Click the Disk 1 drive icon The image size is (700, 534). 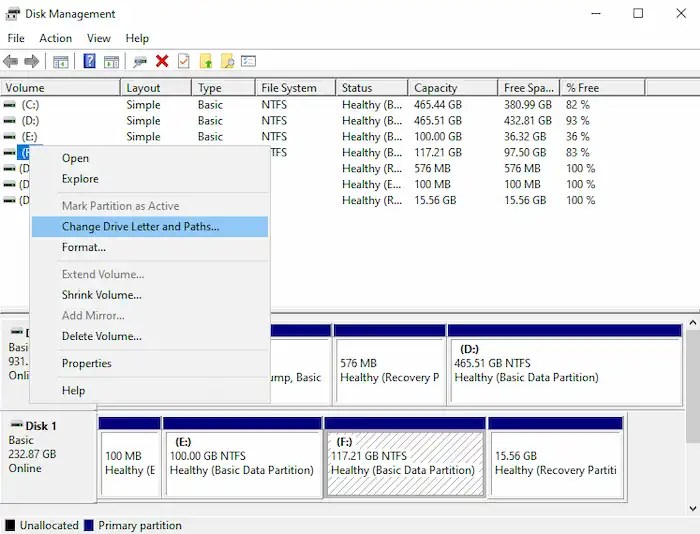(x=17, y=425)
